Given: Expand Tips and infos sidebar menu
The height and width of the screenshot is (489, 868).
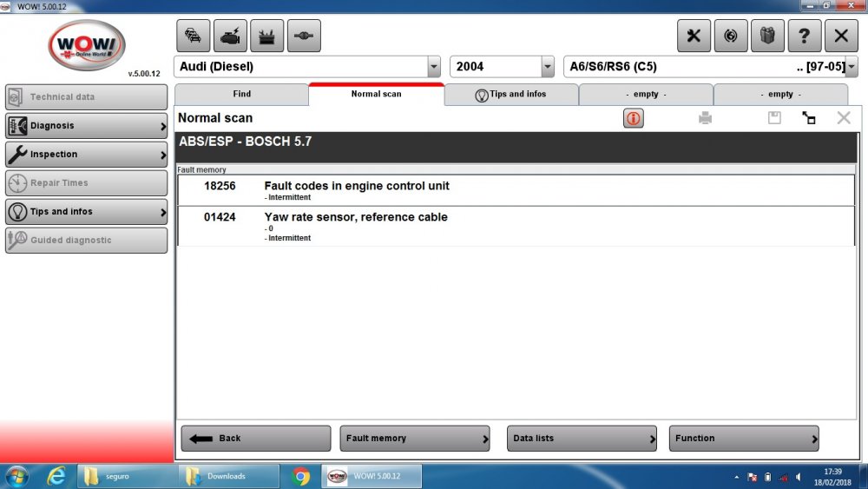Looking at the screenshot, I should 86,212.
